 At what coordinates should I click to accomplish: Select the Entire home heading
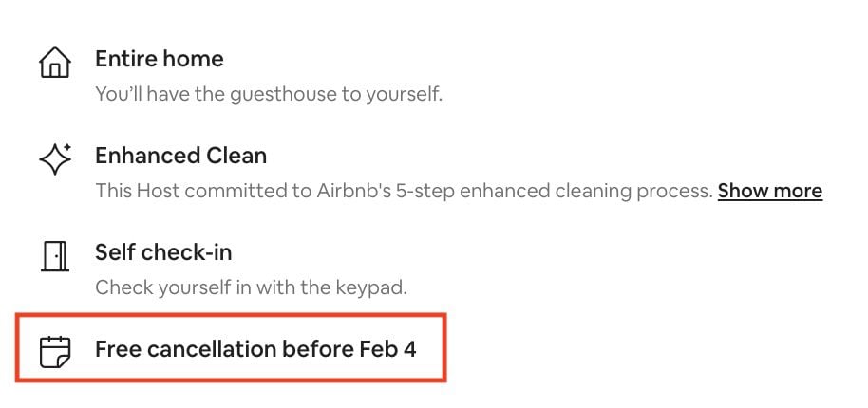[x=160, y=59]
